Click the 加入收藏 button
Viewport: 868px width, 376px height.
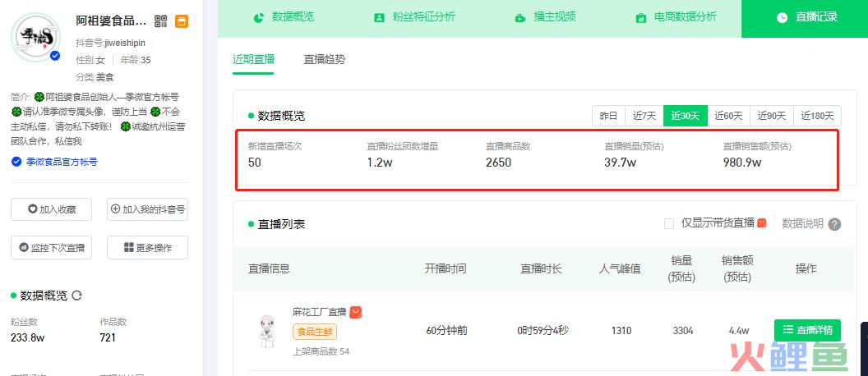coord(52,209)
